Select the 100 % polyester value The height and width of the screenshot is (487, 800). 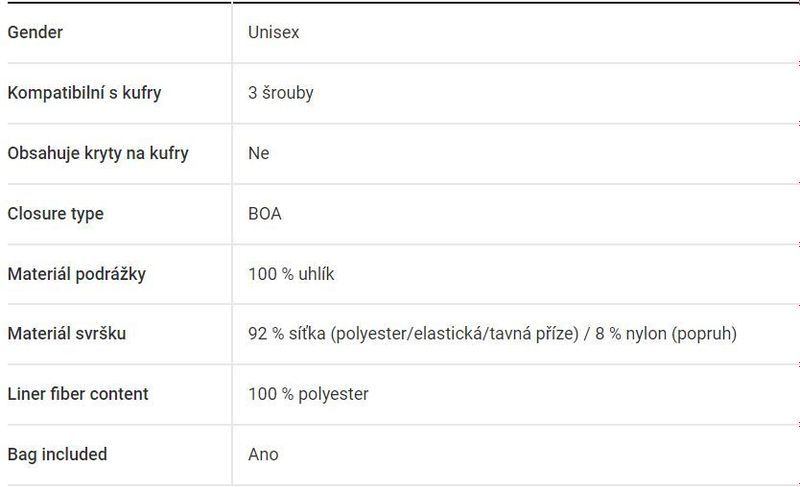pos(308,394)
